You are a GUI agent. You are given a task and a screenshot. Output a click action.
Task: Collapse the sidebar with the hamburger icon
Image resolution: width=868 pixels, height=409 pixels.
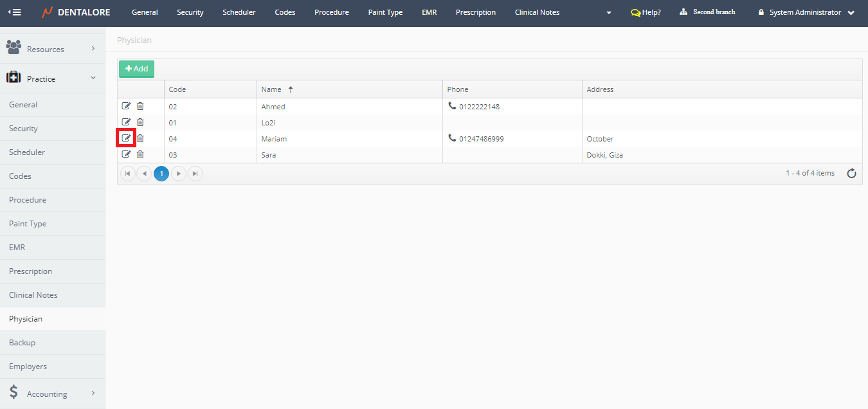coord(14,12)
